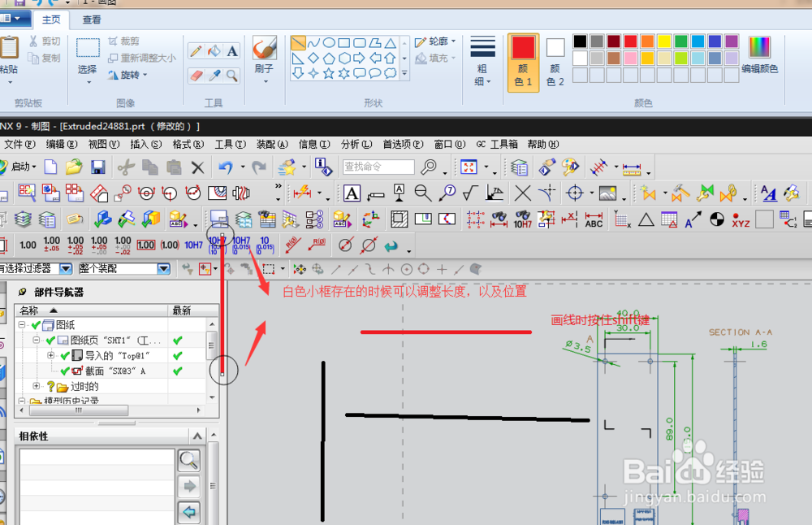Toggle the check next to 截面 SX@3 A
Viewport: 812px width, 525px height.
coord(65,371)
